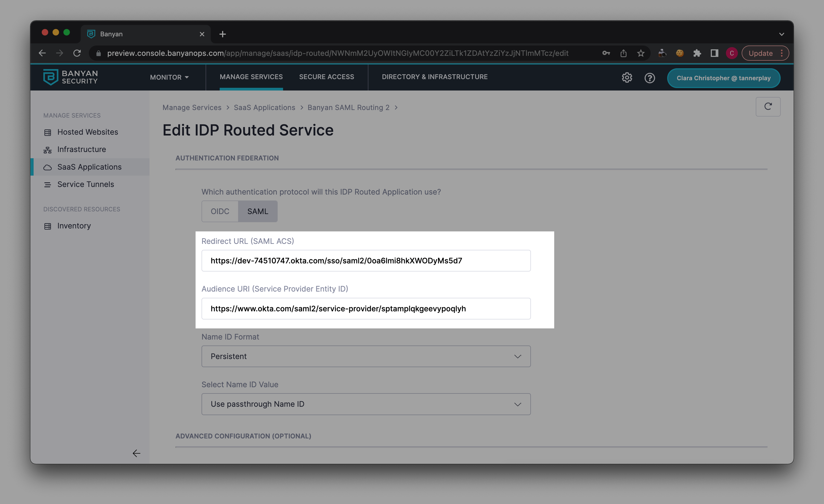
Task: Open Name ID Format dropdown
Action: coord(366,356)
